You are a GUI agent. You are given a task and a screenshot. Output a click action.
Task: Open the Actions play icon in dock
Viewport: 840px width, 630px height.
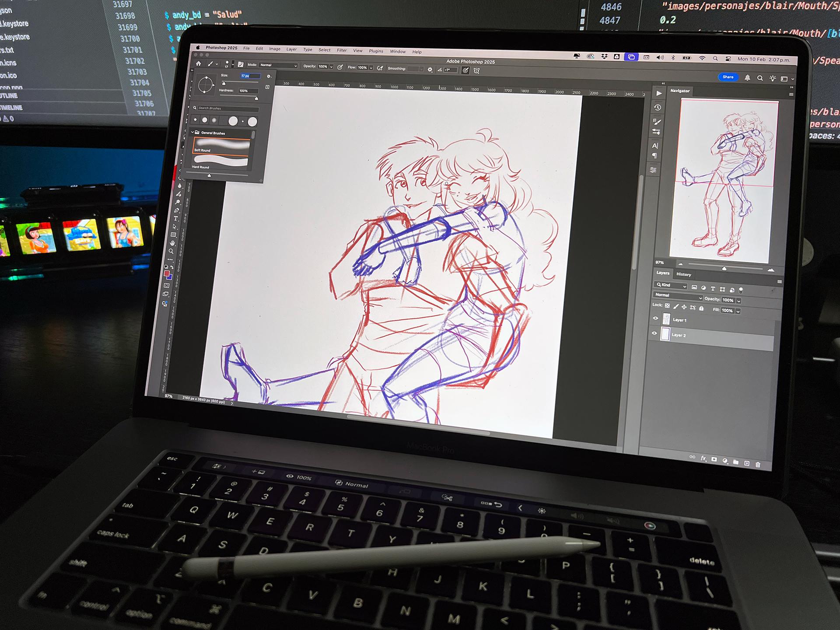(659, 93)
